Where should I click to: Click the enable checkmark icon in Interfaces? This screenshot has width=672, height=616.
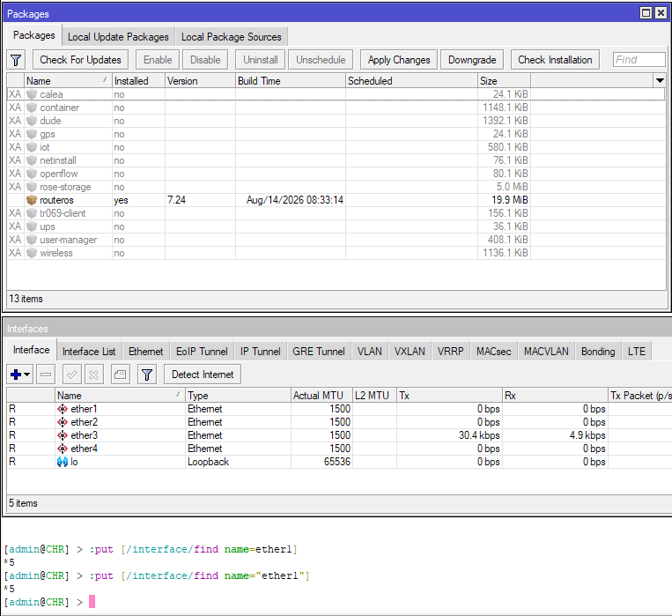(72, 375)
